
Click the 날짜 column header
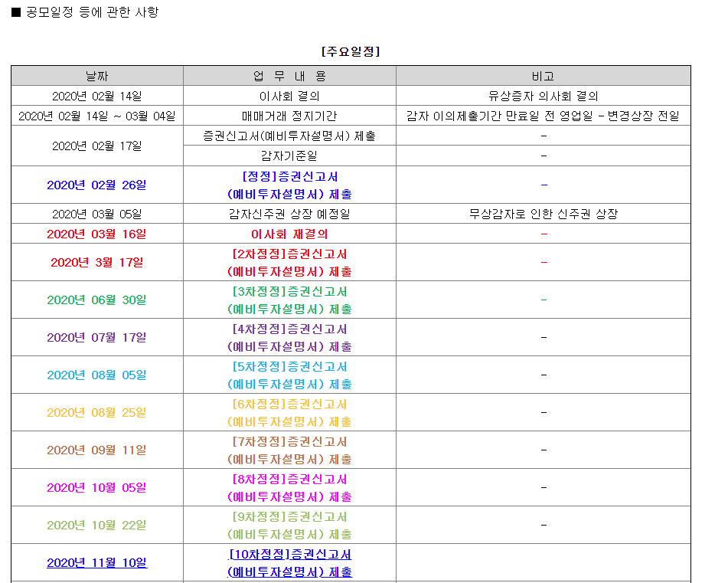(96, 76)
